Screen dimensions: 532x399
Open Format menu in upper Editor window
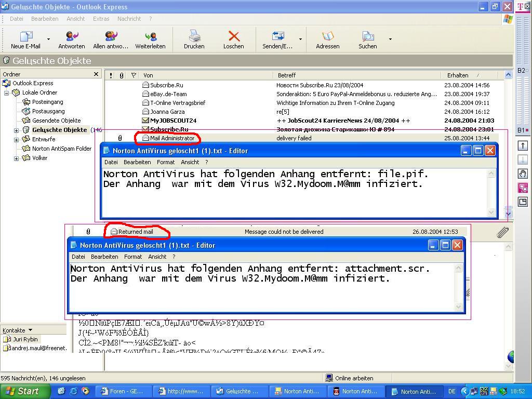click(x=166, y=162)
